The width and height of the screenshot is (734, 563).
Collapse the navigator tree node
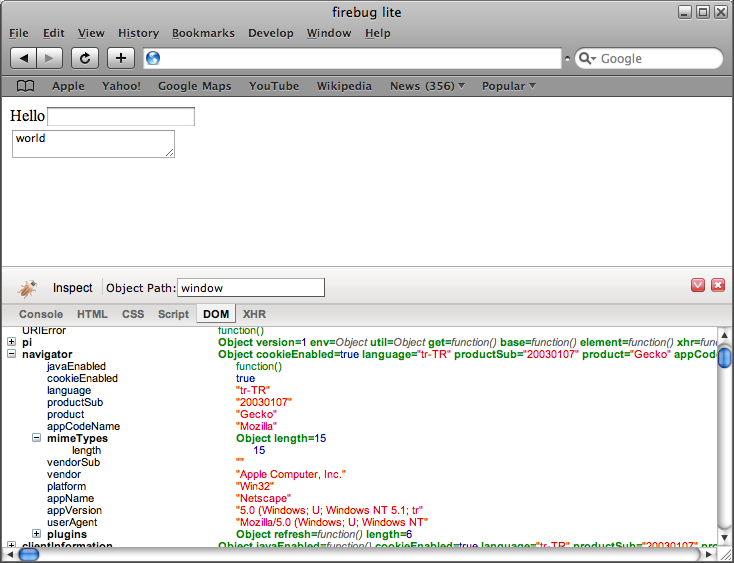click(x=11, y=354)
